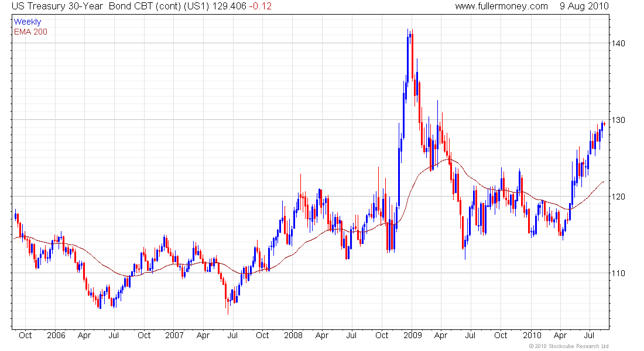
Task: Click the chart date "9 Aug 2010"
Action: (x=584, y=6)
